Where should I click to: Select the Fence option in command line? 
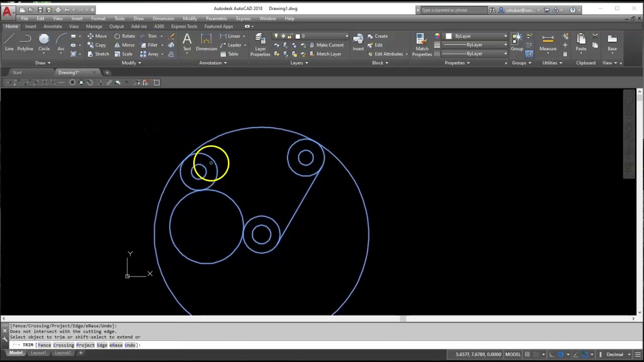pos(44,345)
